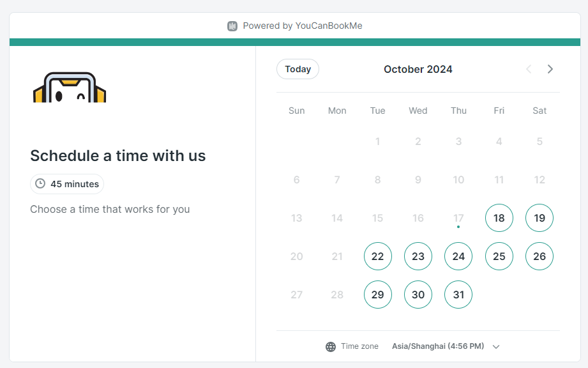Pick October 22 as booking date
The width and height of the screenshot is (588, 368).
378,256
